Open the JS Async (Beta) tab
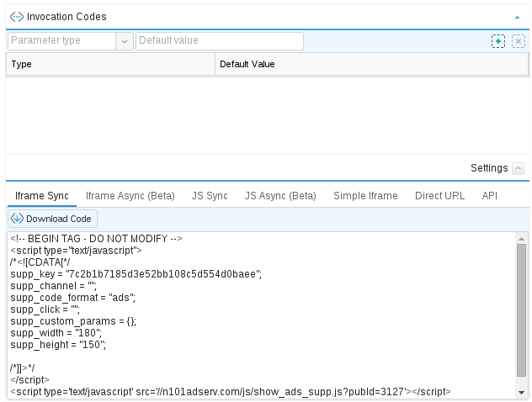 click(x=280, y=196)
